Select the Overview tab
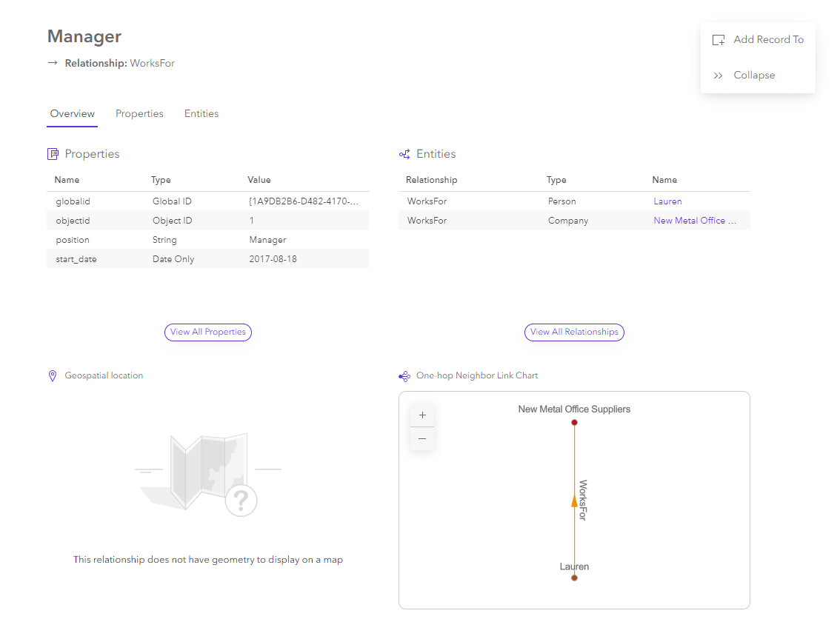 click(x=72, y=113)
